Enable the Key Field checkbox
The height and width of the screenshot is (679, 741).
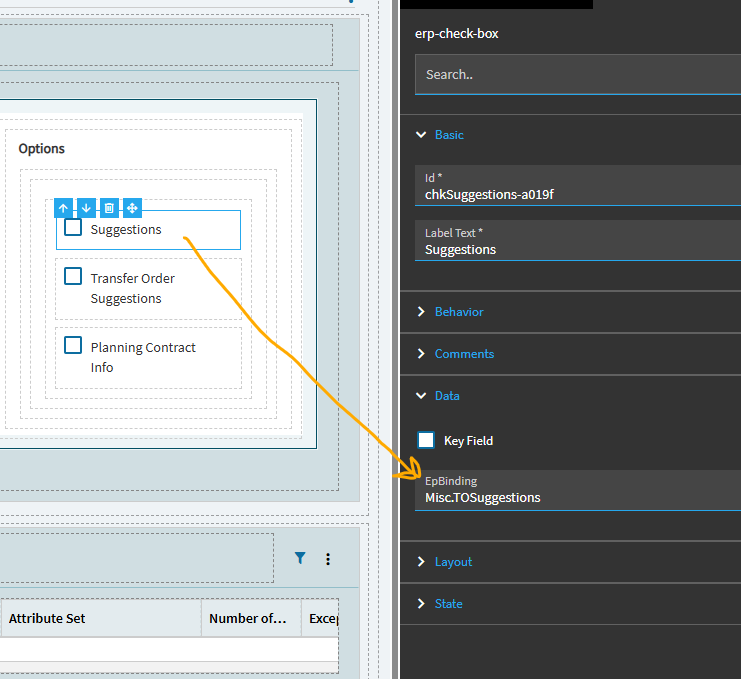[x=426, y=440]
